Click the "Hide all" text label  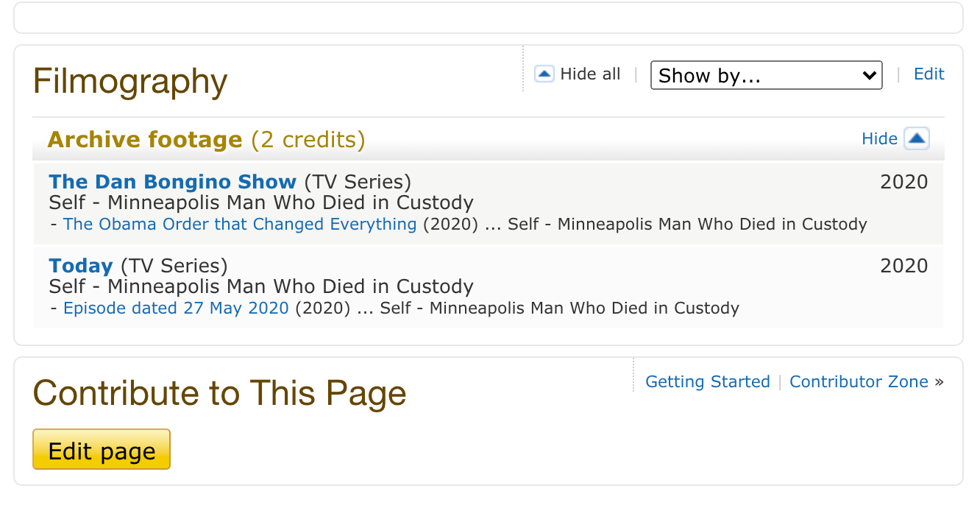click(590, 74)
